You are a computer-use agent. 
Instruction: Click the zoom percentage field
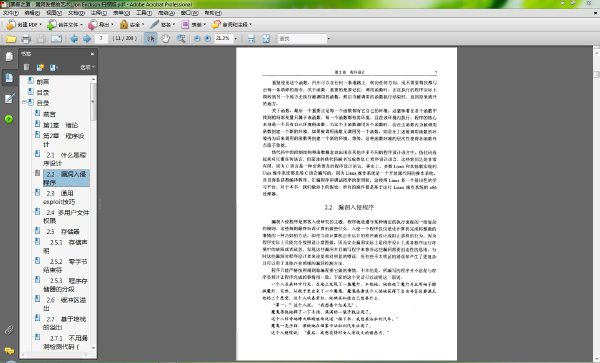coord(224,39)
